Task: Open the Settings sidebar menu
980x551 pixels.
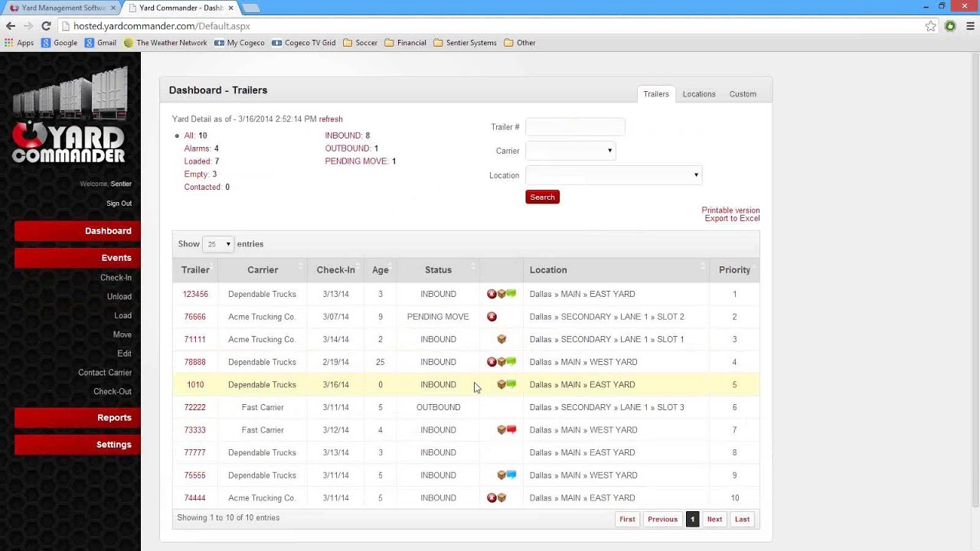Action: pyautogui.click(x=77, y=445)
